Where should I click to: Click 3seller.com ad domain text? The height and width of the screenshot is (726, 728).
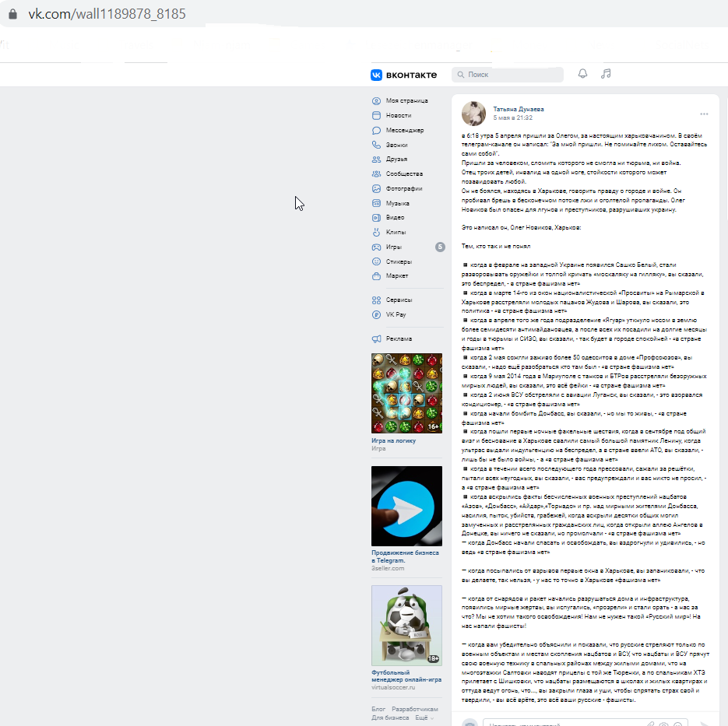coord(388,568)
